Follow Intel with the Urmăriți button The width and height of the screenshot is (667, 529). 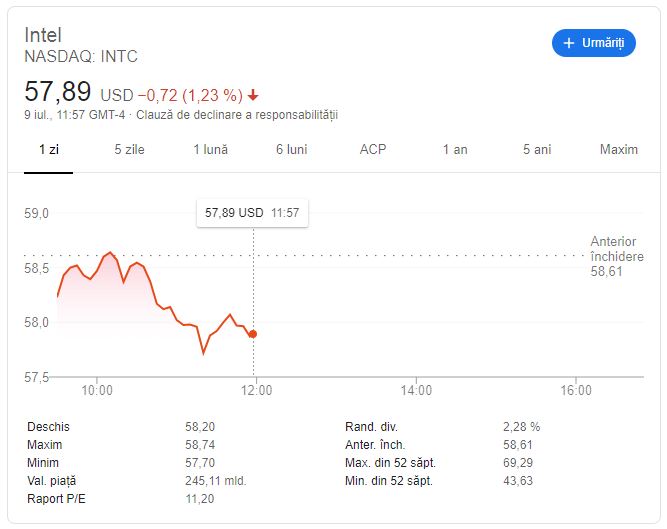pos(594,43)
